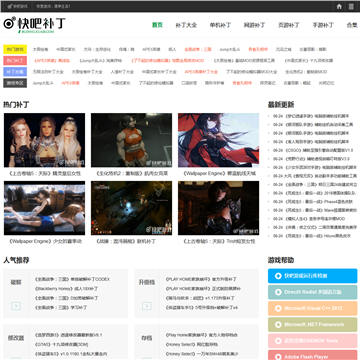Switch to the 手游补丁 navigation item
Screen dimensions: 360x360
[x=323, y=25]
